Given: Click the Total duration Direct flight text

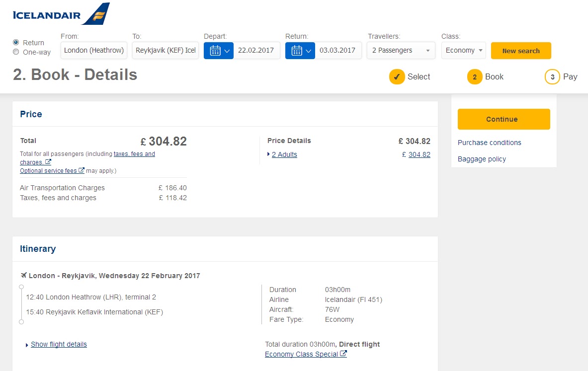Looking at the screenshot, I should 323,344.
